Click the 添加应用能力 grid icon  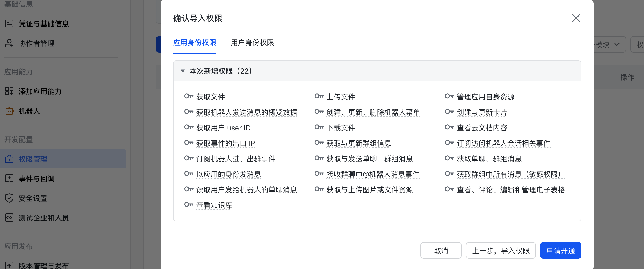coord(9,91)
